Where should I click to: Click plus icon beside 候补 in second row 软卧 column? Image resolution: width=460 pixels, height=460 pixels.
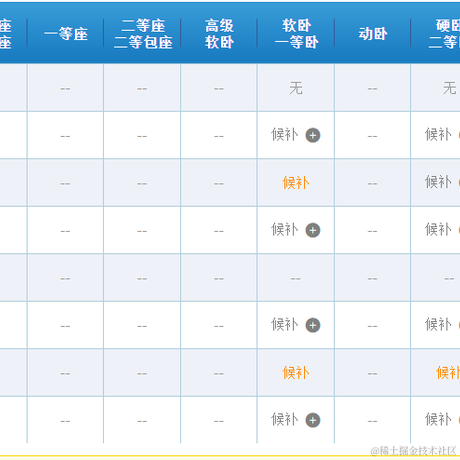(313, 135)
